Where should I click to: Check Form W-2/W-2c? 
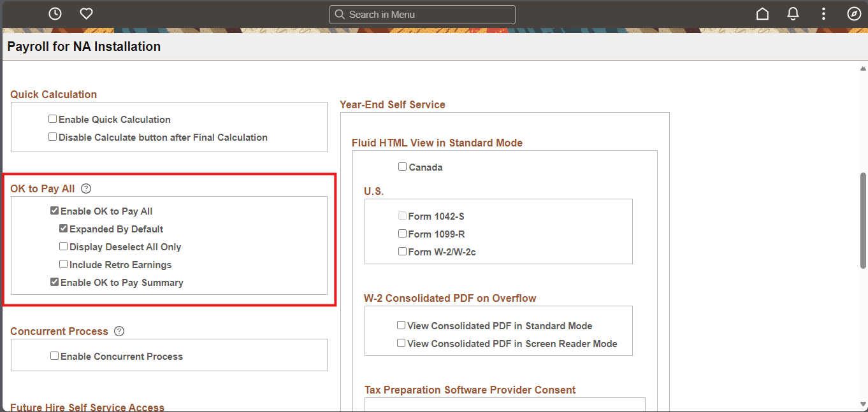402,250
